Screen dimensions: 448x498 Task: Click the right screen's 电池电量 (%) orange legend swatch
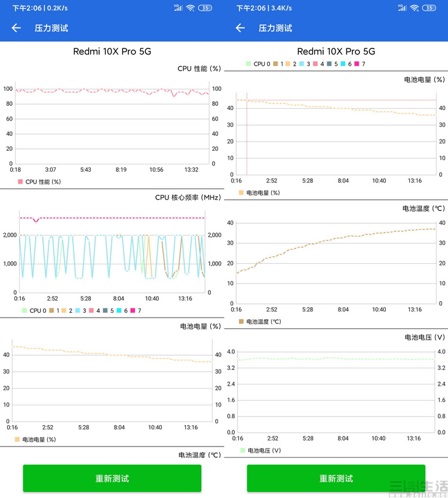241,193
